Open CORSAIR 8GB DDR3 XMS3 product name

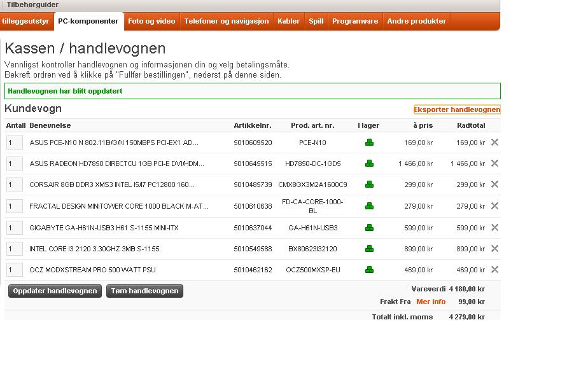pyautogui.click(x=112, y=185)
